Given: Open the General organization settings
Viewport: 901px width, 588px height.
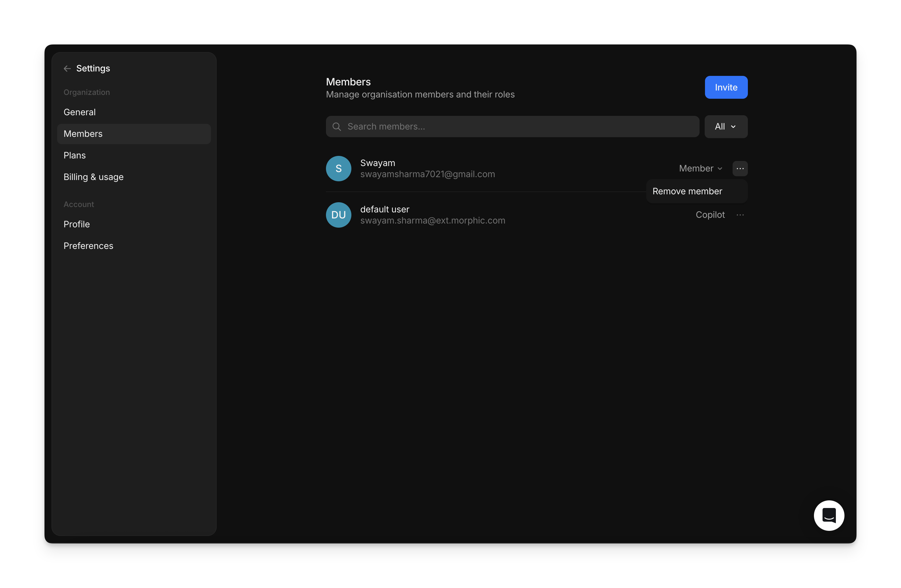Looking at the screenshot, I should pos(79,112).
